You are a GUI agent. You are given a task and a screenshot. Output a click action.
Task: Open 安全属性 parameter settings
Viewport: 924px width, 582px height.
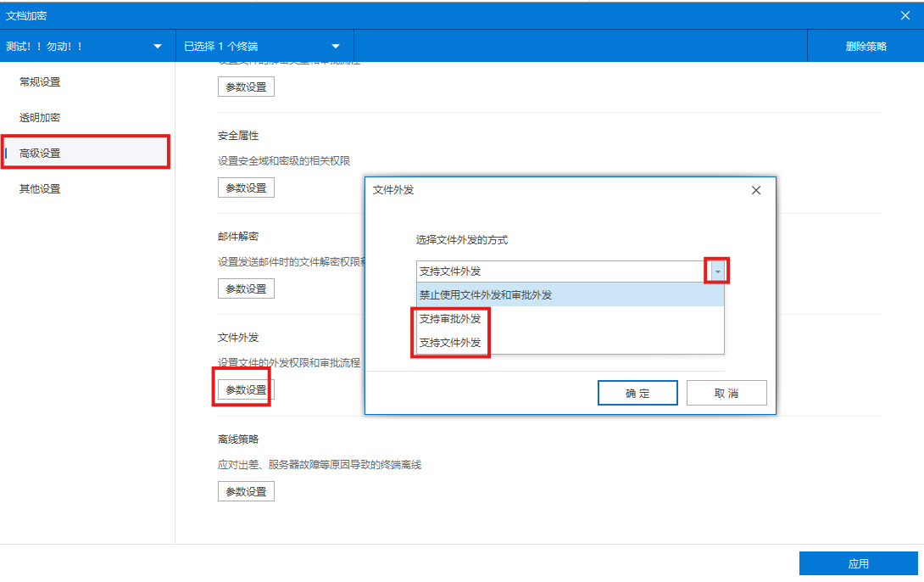[x=246, y=187]
